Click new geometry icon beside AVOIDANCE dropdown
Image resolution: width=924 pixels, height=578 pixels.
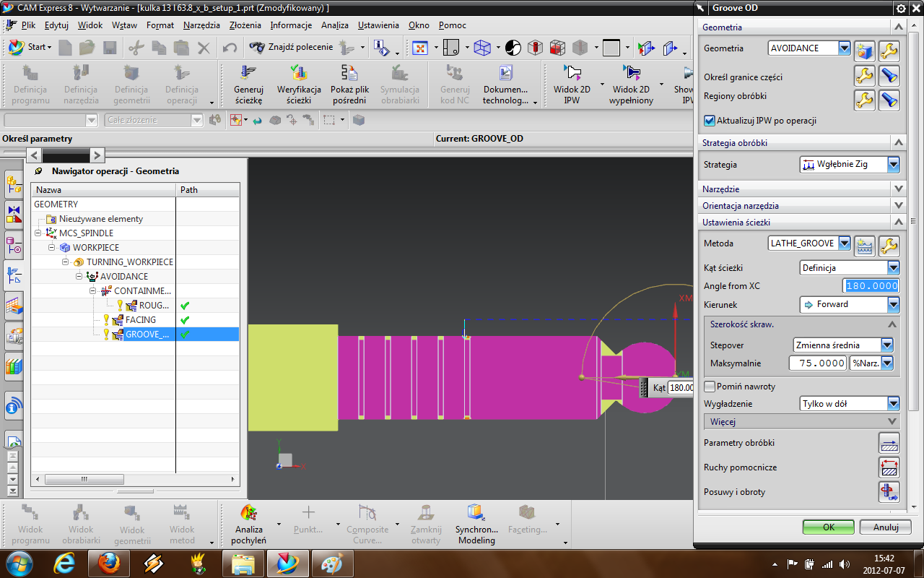click(x=864, y=51)
